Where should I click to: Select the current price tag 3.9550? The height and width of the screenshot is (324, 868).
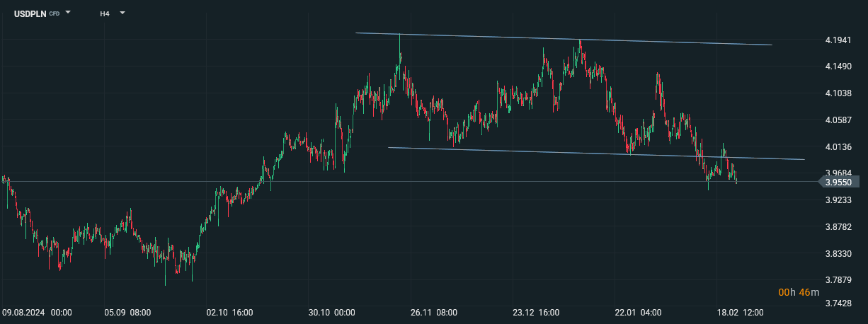point(839,182)
